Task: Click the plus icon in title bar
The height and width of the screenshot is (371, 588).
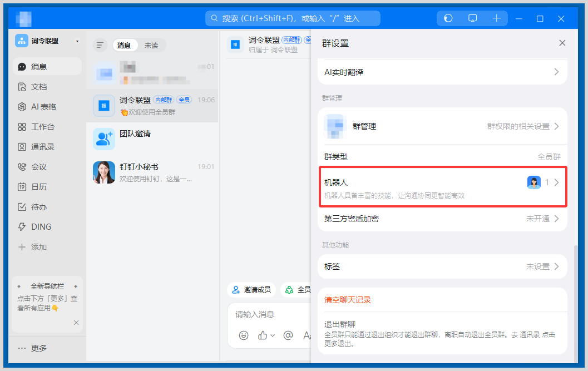Action: click(497, 18)
